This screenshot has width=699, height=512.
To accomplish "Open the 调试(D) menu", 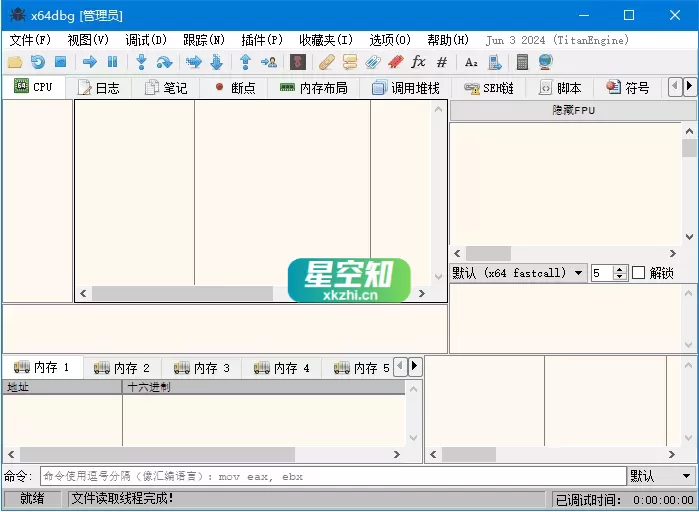I will 146,40.
